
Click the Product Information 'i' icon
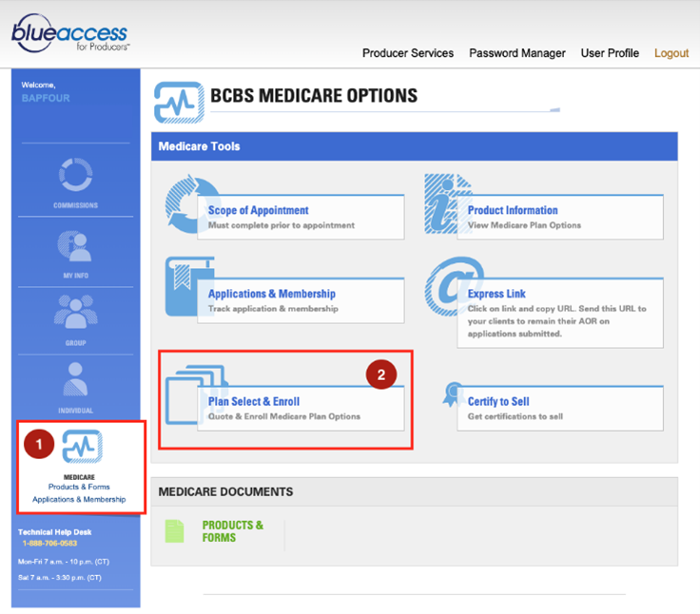[445, 202]
